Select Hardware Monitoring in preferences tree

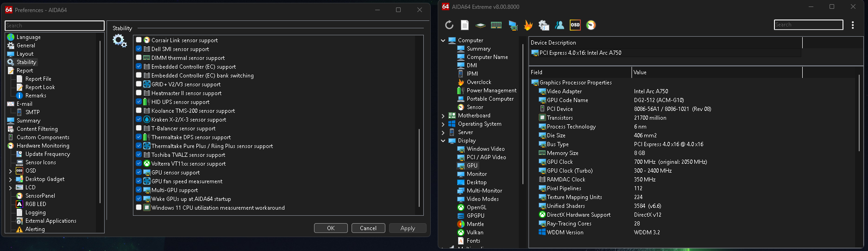tap(43, 146)
